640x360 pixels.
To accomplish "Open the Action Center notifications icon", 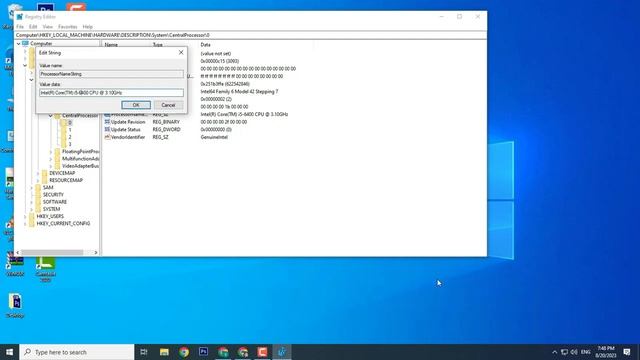I will (627, 352).
